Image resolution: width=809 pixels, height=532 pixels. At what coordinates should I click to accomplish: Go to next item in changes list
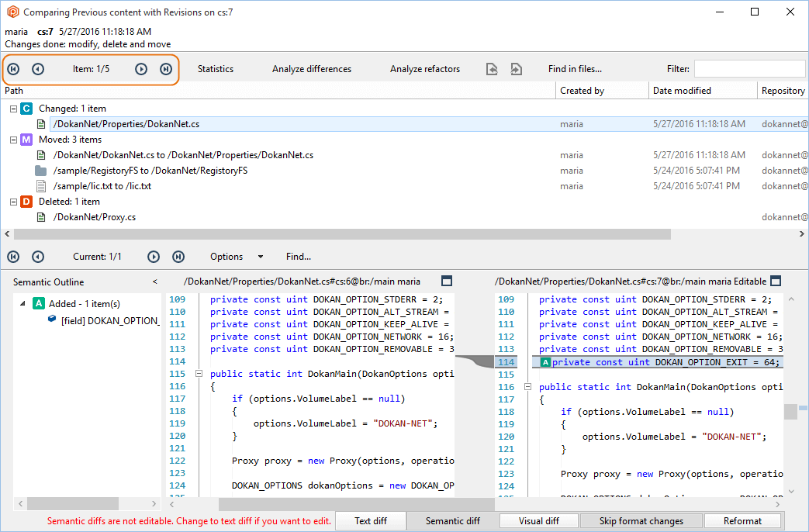[x=141, y=68]
